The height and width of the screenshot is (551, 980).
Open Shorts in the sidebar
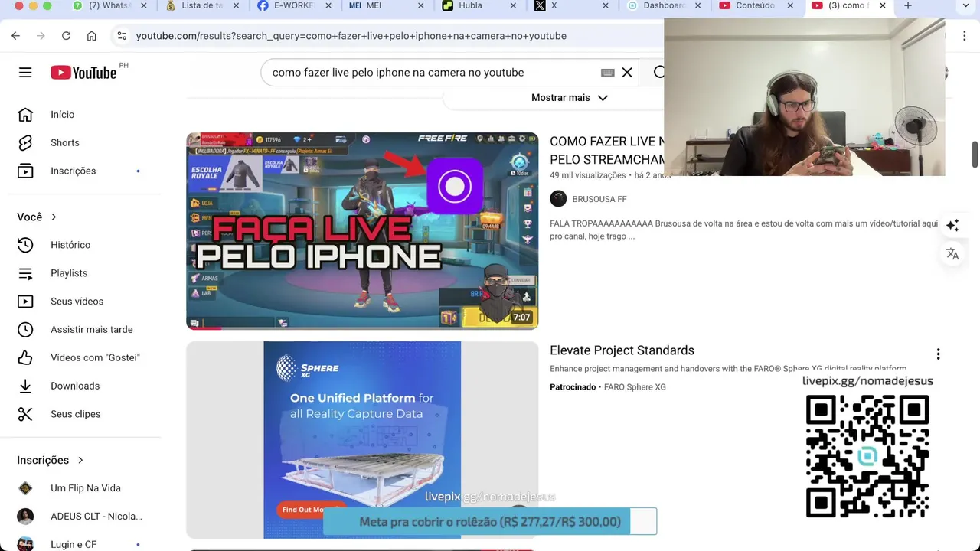coord(65,143)
